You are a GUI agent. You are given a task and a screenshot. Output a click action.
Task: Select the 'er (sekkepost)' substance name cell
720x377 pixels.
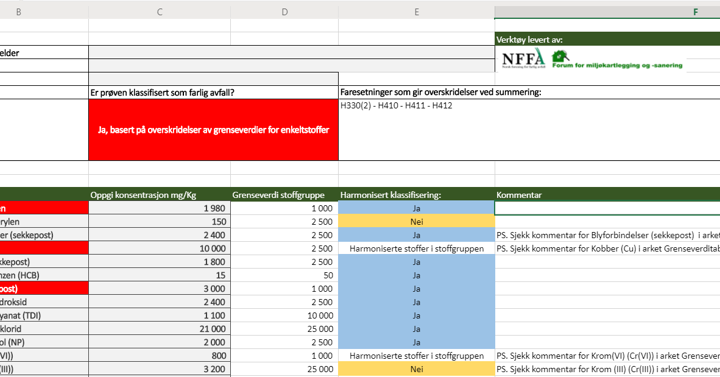coord(44,235)
